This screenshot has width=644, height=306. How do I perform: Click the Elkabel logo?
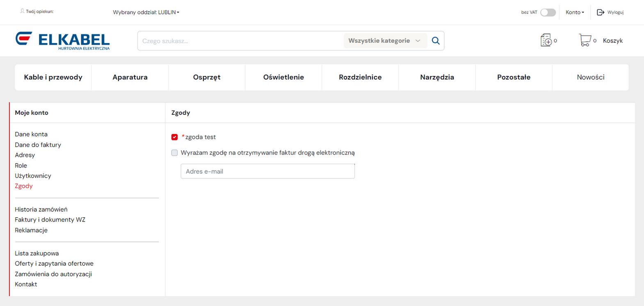63,41
